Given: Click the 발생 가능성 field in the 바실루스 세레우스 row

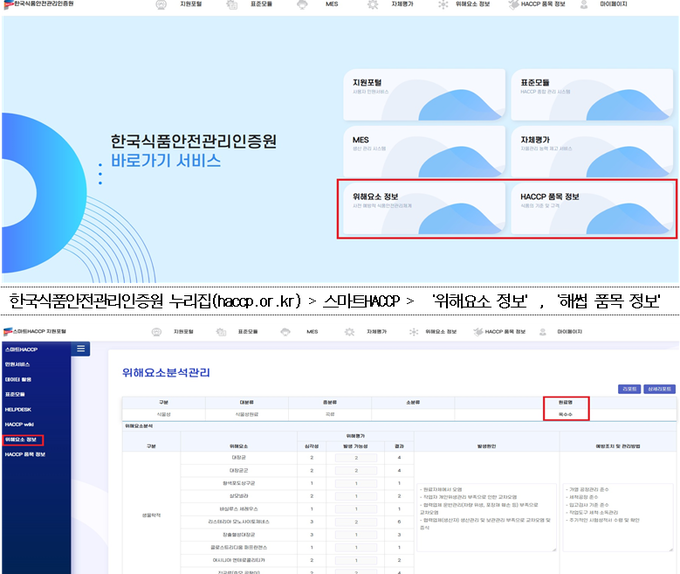Looking at the screenshot, I should [x=356, y=509].
